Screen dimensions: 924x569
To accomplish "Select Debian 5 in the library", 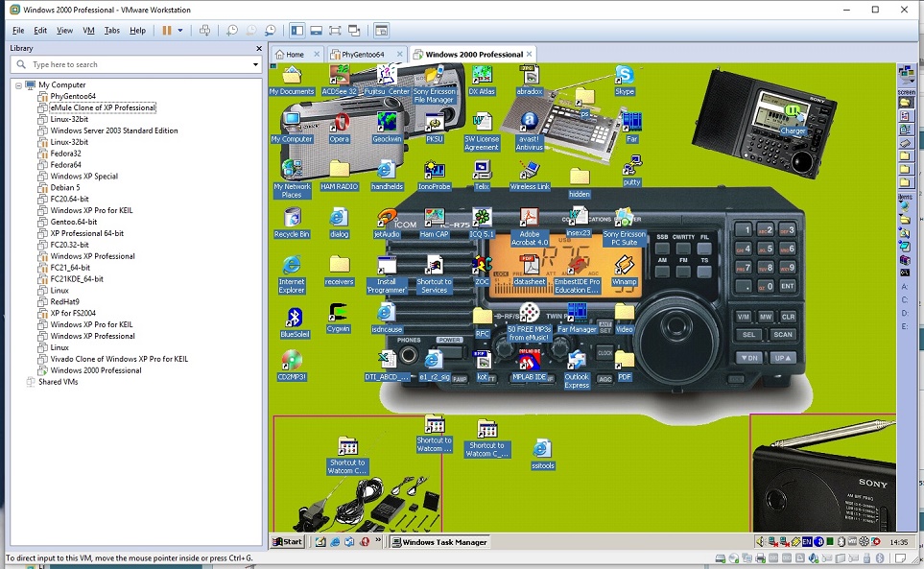I will click(65, 187).
